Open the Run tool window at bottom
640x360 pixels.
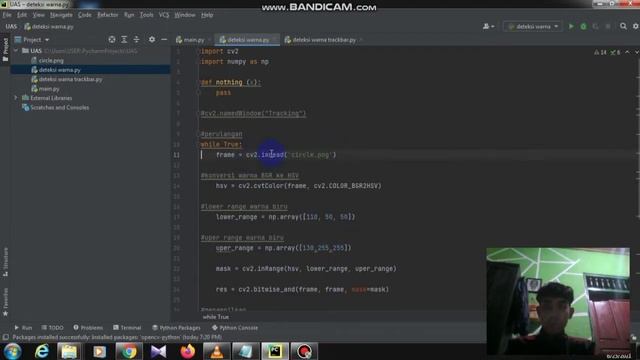tap(23, 327)
